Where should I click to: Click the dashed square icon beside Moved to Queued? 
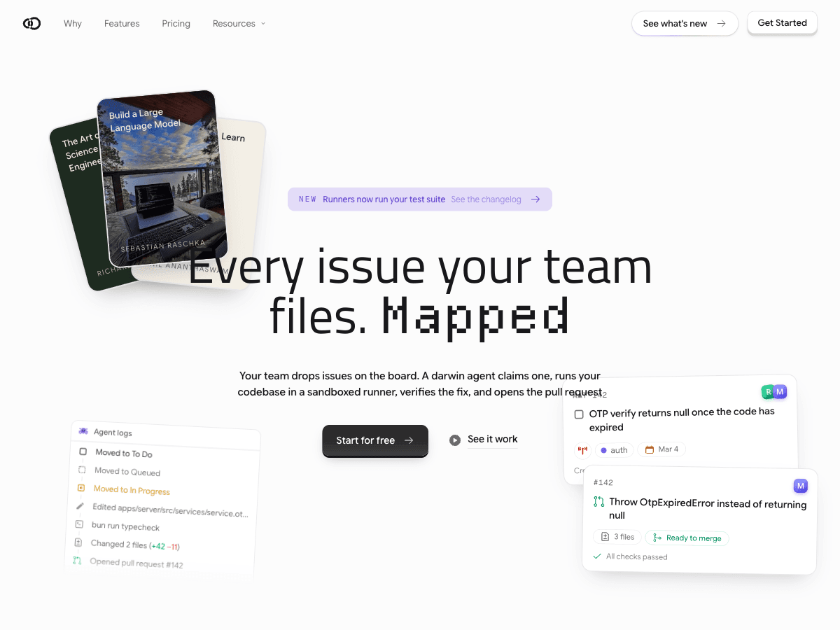tap(82, 470)
